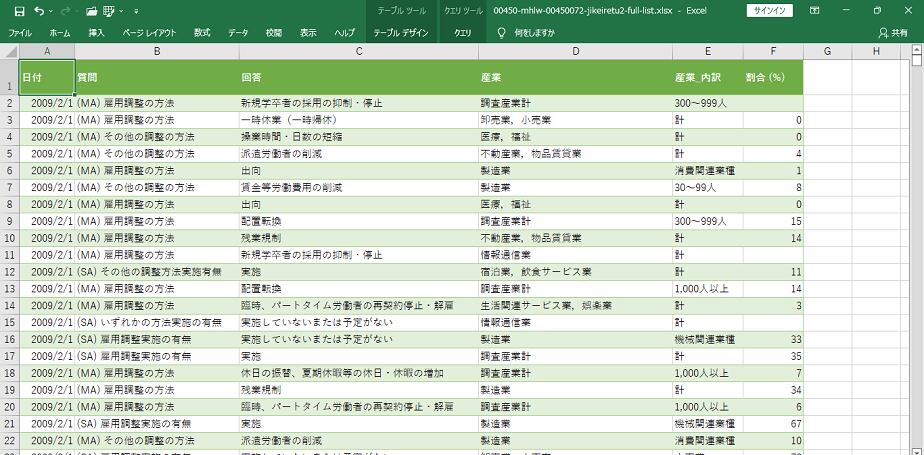Click value 15 in row 9

(x=773, y=222)
